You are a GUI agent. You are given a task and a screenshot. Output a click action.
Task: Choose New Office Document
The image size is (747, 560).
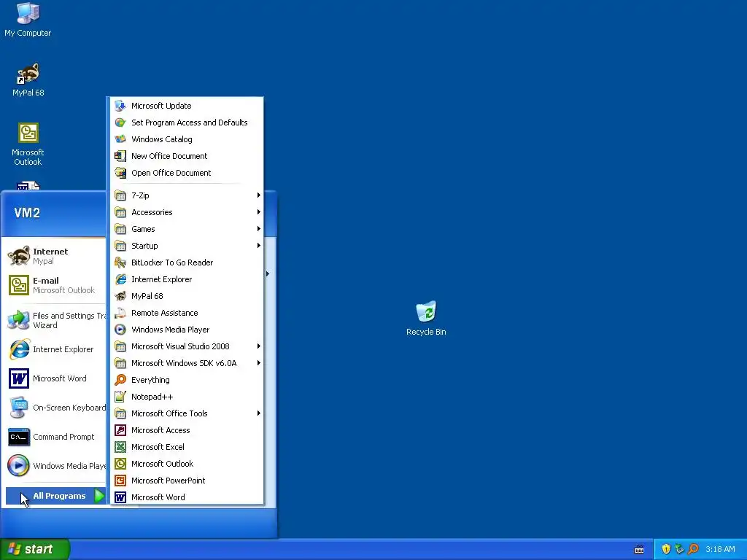click(x=187, y=156)
